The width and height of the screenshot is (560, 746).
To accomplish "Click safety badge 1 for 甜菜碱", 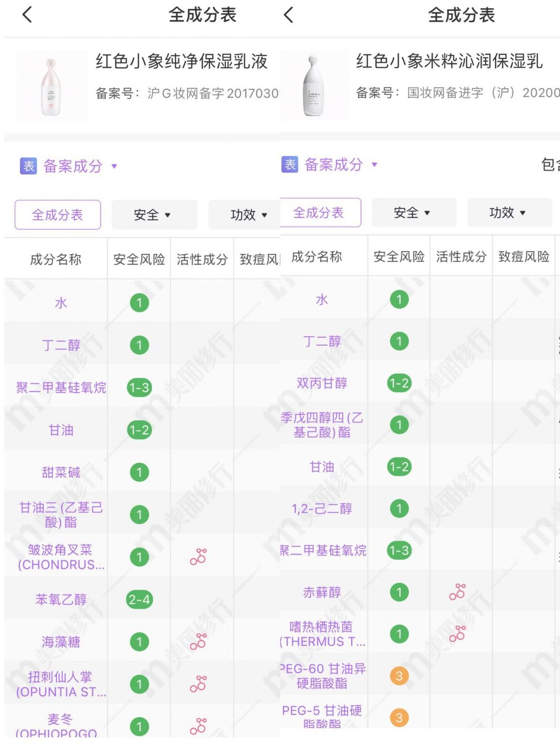I will pyautogui.click(x=139, y=473).
